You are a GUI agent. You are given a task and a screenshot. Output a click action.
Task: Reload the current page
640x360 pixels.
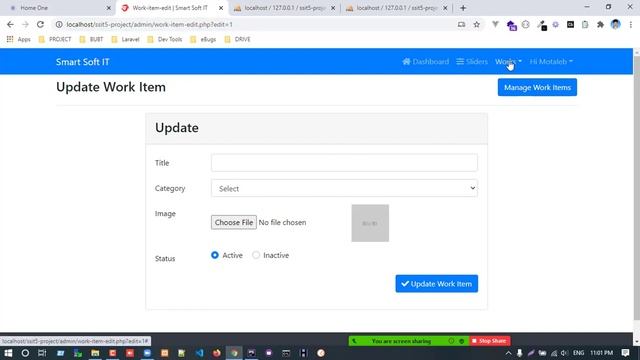point(40,24)
